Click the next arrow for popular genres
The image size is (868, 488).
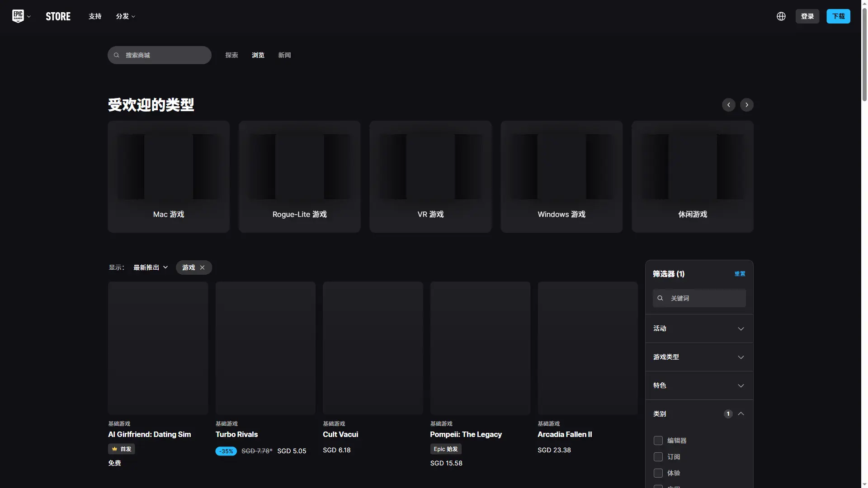click(x=746, y=105)
